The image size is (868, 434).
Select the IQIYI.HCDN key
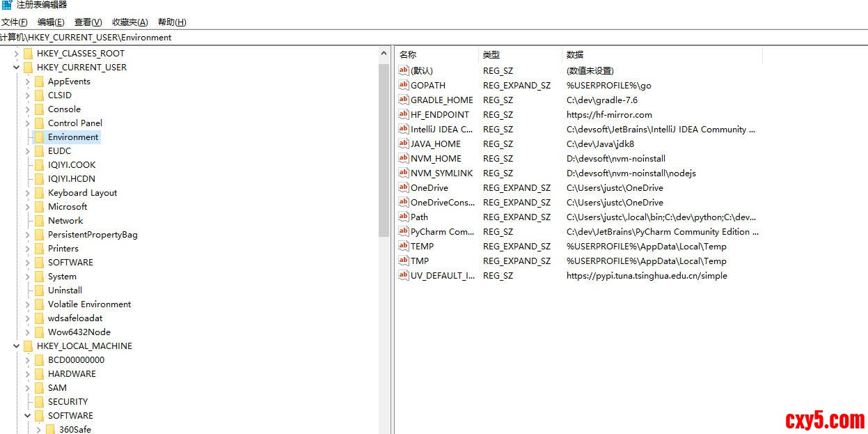coord(72,179)
